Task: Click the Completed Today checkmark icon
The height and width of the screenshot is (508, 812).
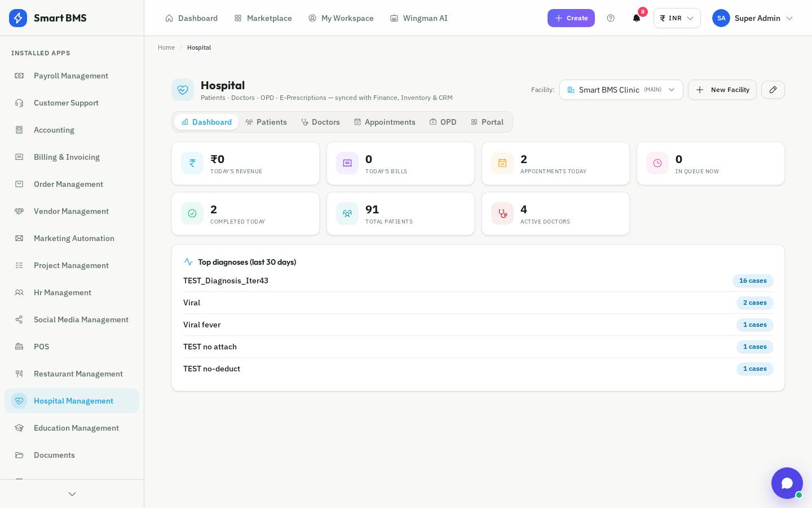Action: pos(192,213)
